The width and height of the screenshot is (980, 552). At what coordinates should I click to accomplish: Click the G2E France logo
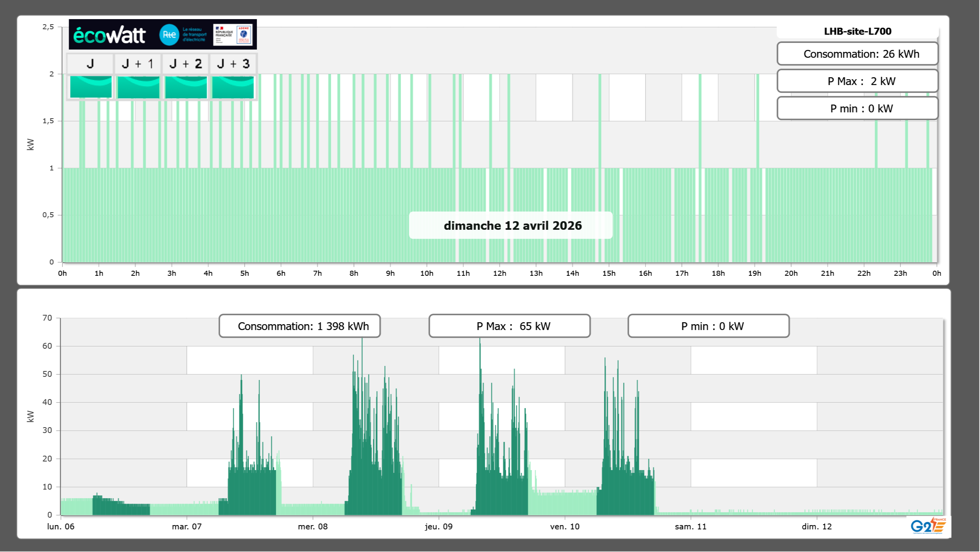[x=928, y=526]
